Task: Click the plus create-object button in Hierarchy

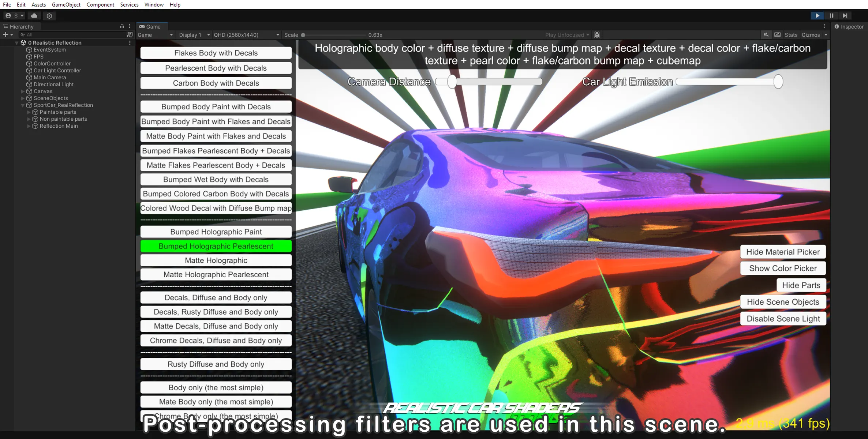Action: pyautogui.click(x=6, y=35)
